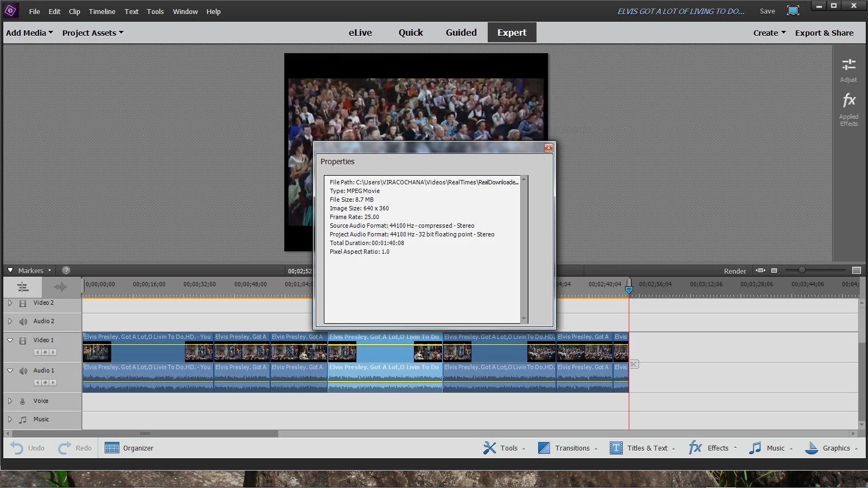Close the Properties dialog
868x488 pixels.
pyautogui.click(x=548, y=147)
